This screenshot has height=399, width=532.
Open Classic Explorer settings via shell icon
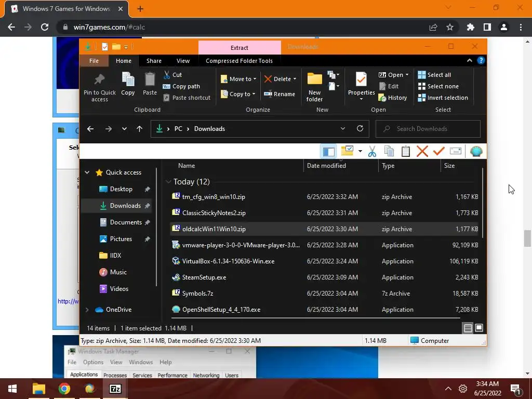tap(476, 151)
